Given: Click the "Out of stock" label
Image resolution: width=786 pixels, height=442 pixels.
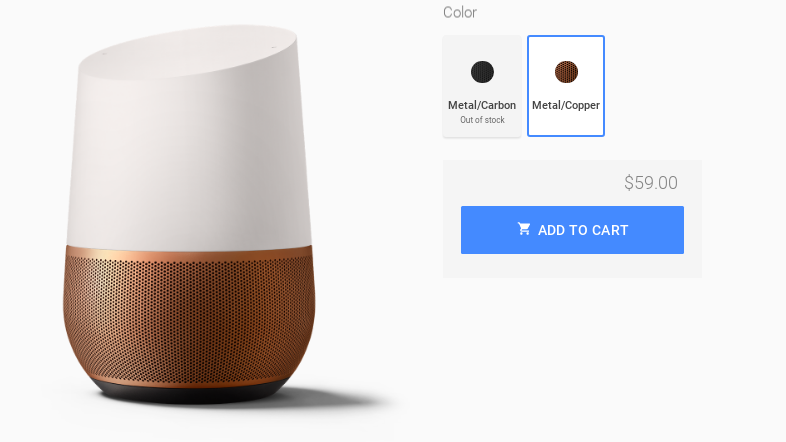Looking at the screenshot, I should [x=482, y=120].
